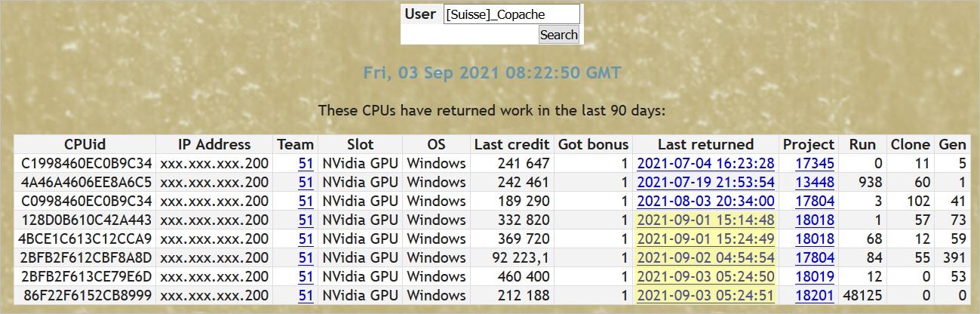980x314 pixels.
Task: Open the 2021-09-02 04:54:54 link
Action: [705, 257]
